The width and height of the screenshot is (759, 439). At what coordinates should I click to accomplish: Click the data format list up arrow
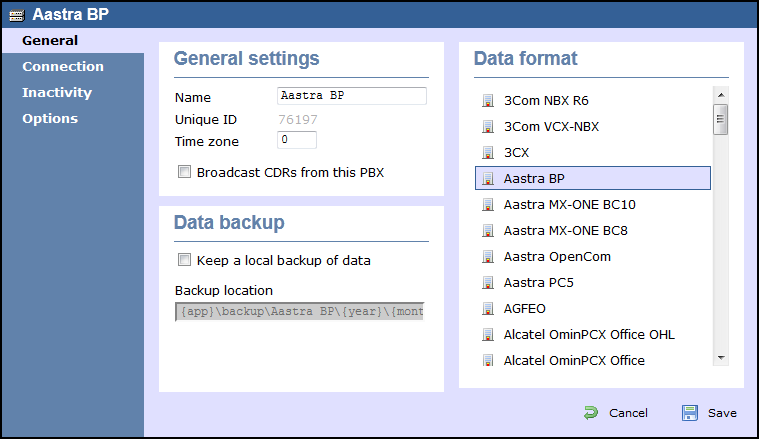[721, 95]
